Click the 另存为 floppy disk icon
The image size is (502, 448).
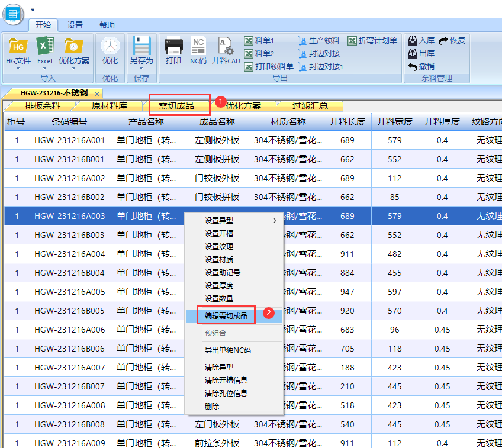[x=141, y=46]
